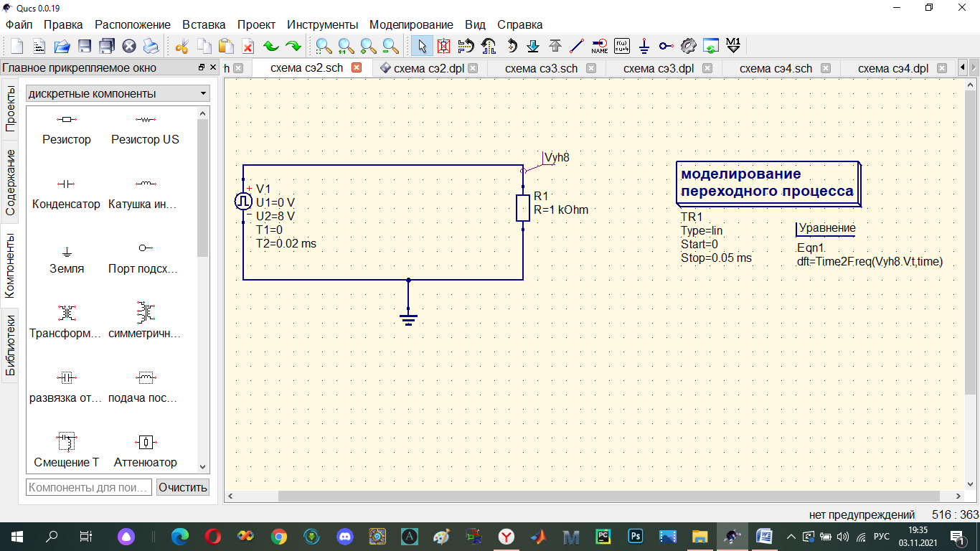Rotate the selected component
This screenshot has height=551, width=980.
point(511,47)
